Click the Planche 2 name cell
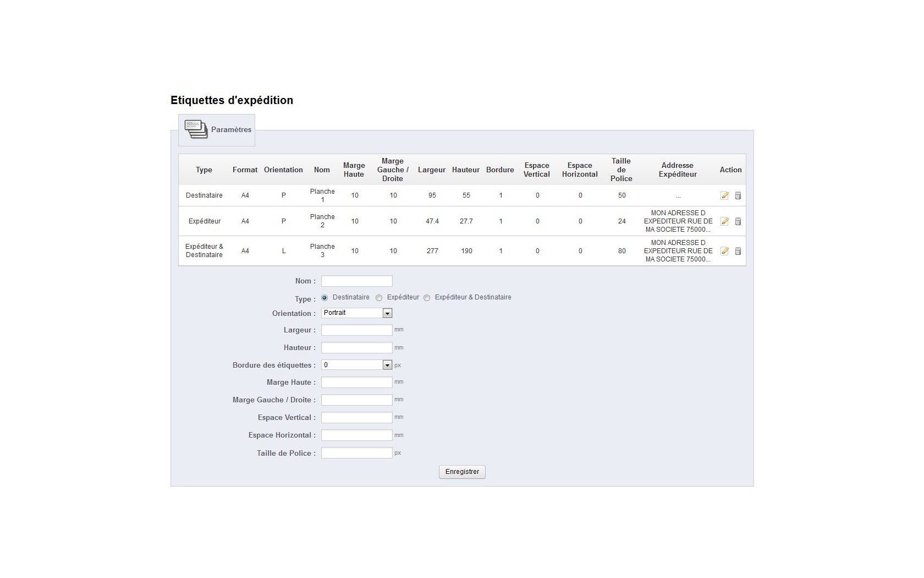This screenshot has height=578, width=924. click(322, 221)
